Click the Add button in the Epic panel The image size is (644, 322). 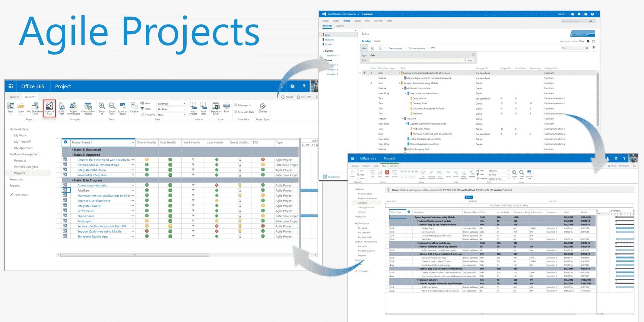point(470,60)
